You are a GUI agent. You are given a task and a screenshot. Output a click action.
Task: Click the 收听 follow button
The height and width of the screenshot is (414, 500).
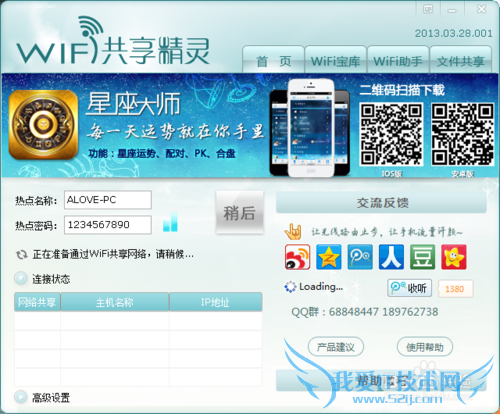(410, 288)
